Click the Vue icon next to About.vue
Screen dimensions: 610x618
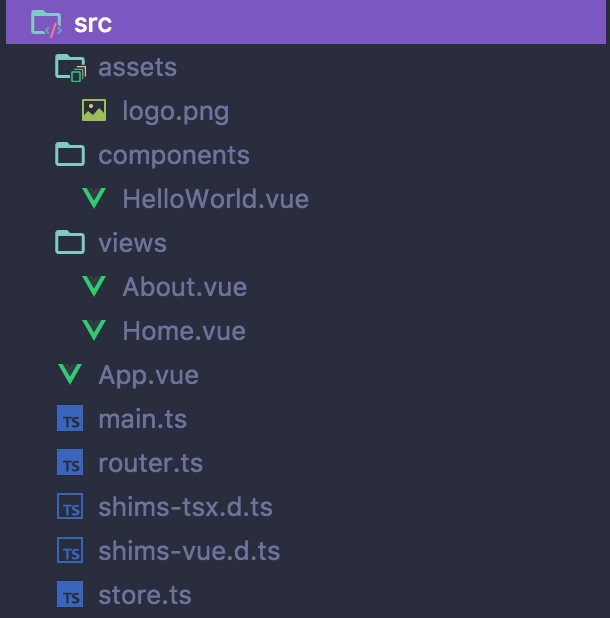94,286
